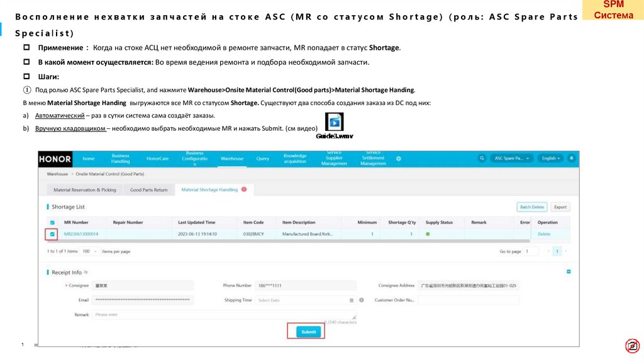This screenshot has height=361, width=644.
Task: Switch to the Material Reservation & Picking tab
Action: pos(85,190)
